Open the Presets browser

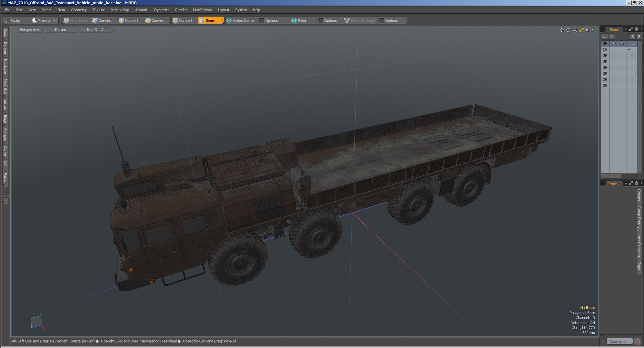tap(44, 20)
